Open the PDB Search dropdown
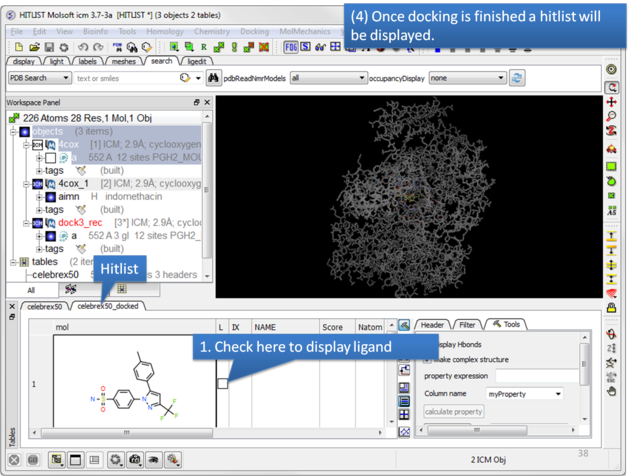The height and width of the screenshot is (476, 630). tap(38, 78)
